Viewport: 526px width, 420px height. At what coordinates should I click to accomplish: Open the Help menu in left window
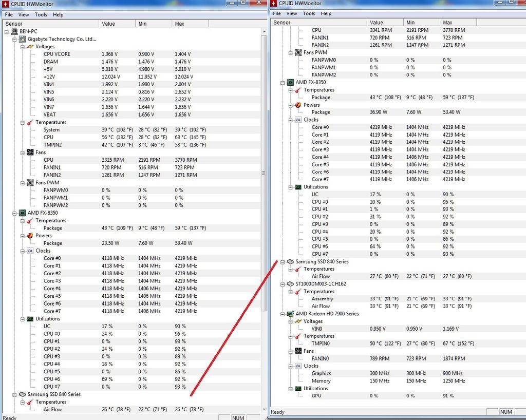pyautogui.click(x=58, y=15)
